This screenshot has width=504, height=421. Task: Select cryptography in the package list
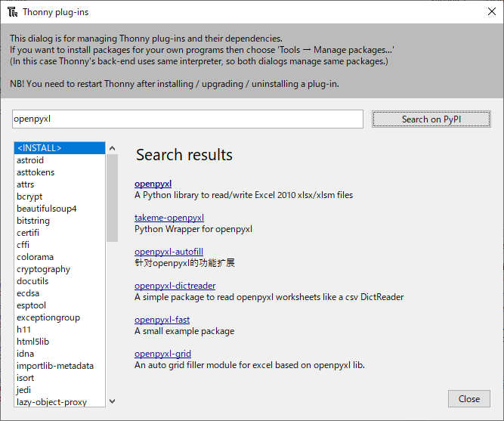[43, 269]
